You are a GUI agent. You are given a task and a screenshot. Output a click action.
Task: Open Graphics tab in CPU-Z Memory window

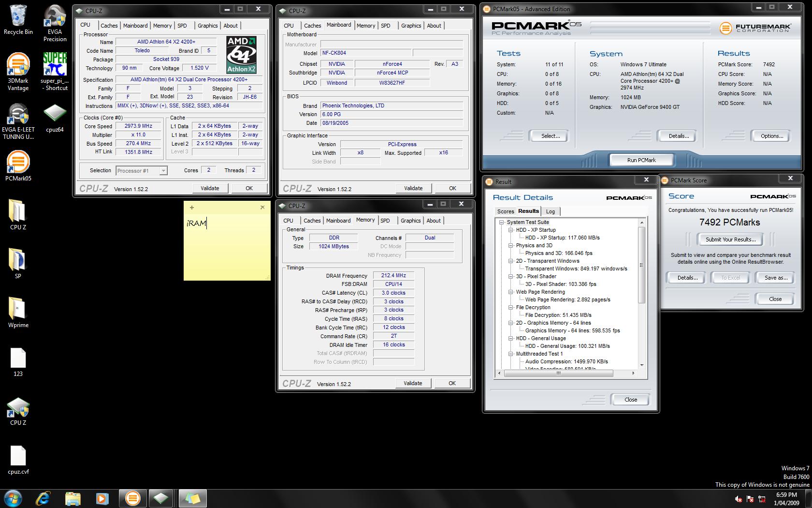click(410, 221)
